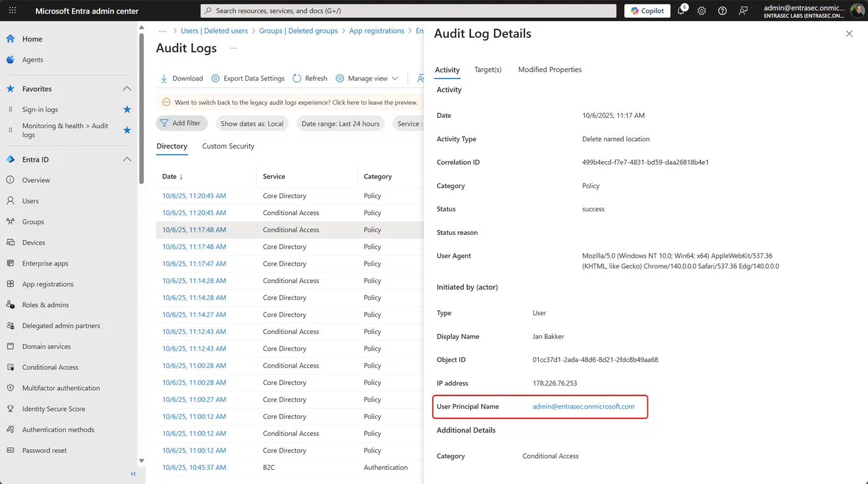Open the feedback person icon
The width and height of the screenshot is (868, 484).
743,11
